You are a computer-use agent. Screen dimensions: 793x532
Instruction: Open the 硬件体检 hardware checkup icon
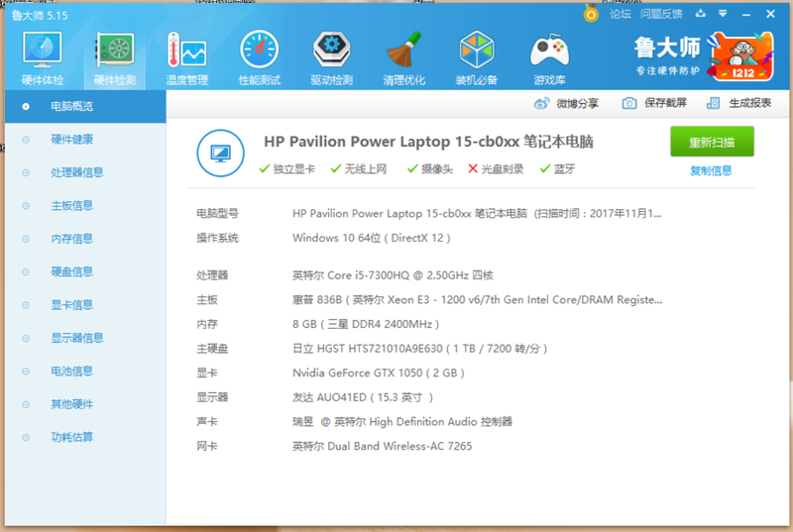click(x=42, y=55)
